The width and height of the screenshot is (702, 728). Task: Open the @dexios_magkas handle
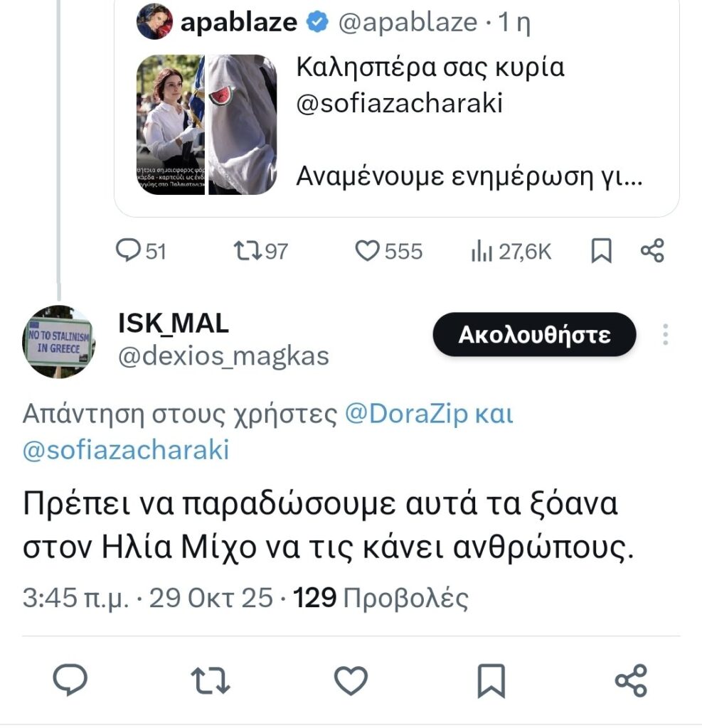223,355
